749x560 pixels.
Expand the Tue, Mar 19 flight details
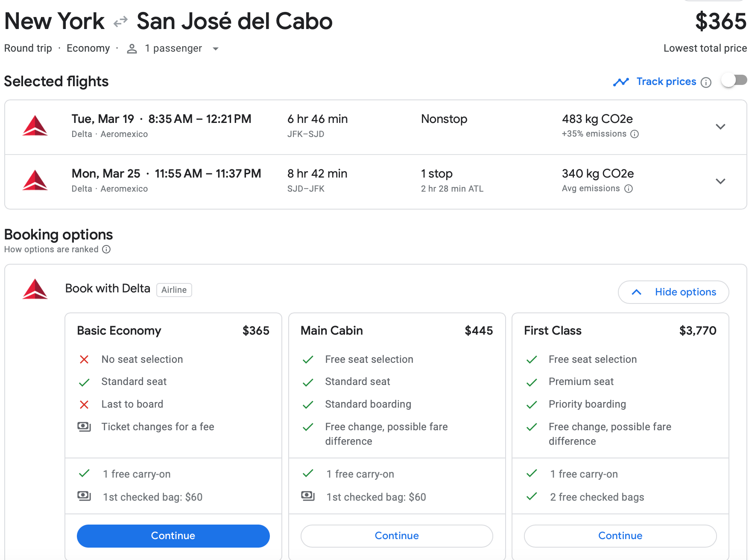[x=720, y=127]
